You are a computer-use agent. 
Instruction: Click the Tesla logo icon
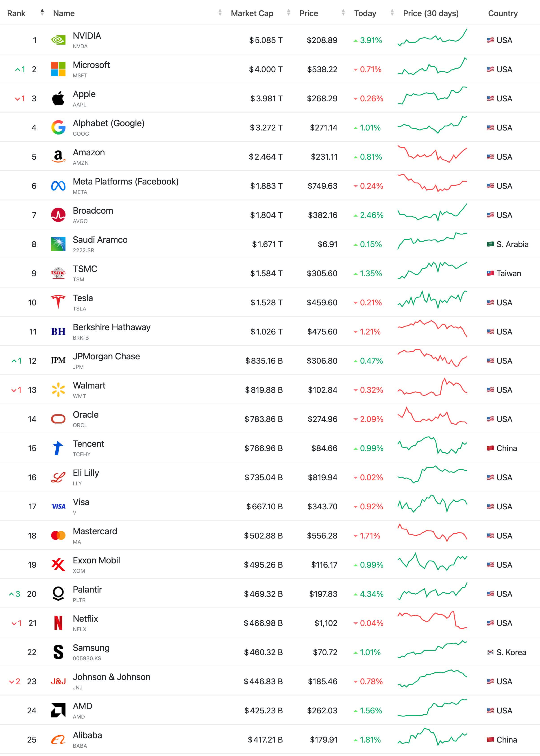click(x=58, y=302)
